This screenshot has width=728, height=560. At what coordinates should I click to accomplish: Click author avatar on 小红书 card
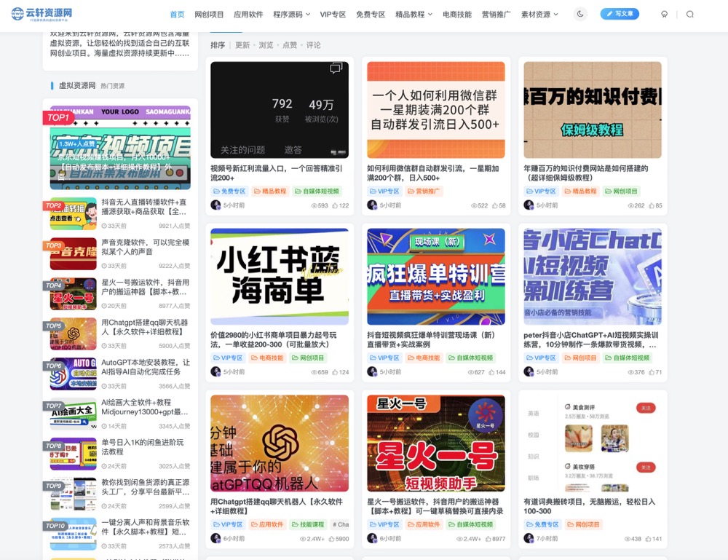click(216, 371)
